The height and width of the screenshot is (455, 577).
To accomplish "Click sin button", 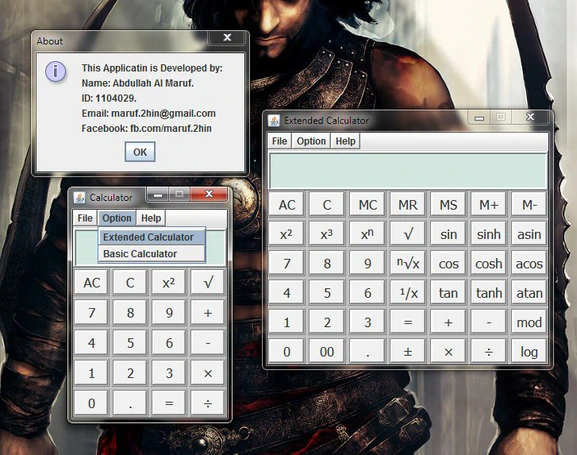I will 448,234.
